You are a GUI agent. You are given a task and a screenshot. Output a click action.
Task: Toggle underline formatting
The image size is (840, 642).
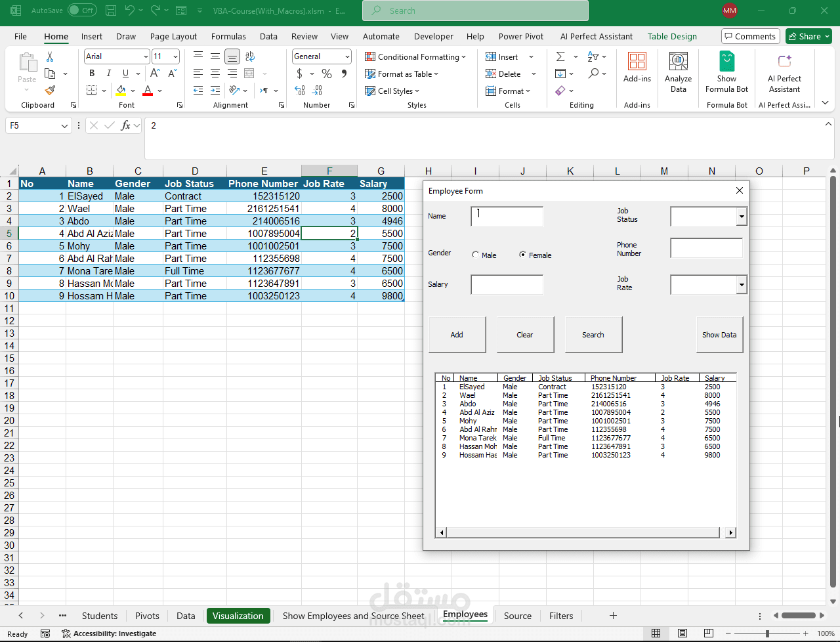[125, 74]
